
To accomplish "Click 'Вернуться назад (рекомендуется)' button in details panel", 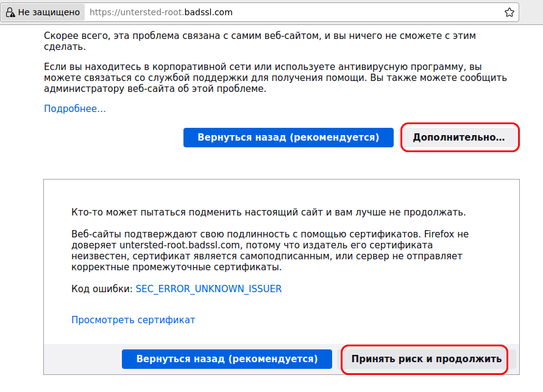I will coord(227,359).
